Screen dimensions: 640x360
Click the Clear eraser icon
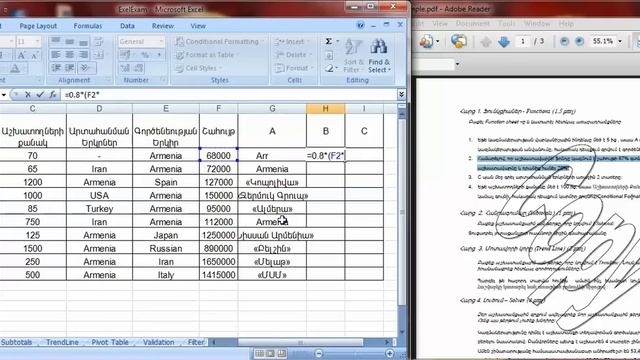point(330,68)
